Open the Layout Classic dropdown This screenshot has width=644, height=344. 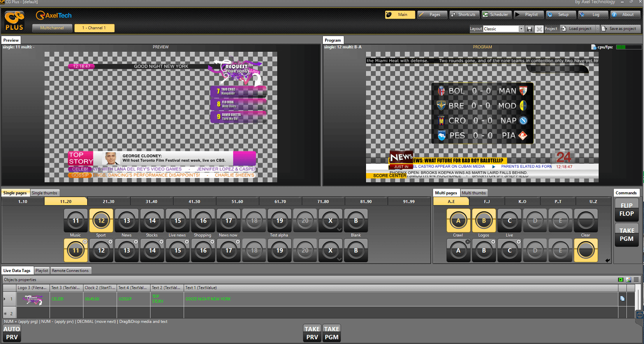tap(521, 29)
